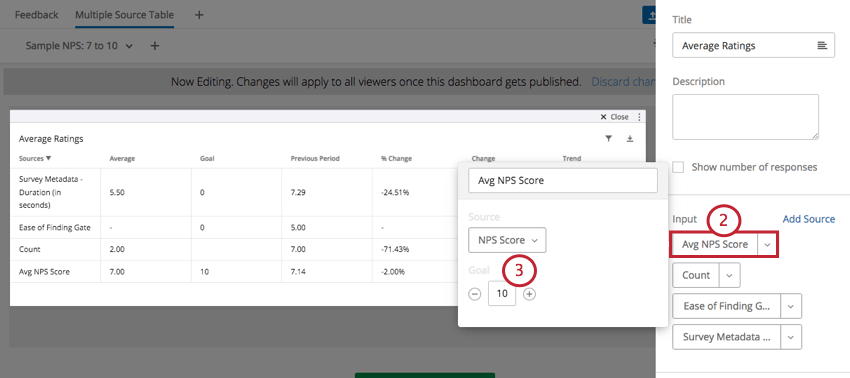Click the Count row label in table
Image resolution: width=850 pixels, height=378 pixels.
click(x=30, y=249)
